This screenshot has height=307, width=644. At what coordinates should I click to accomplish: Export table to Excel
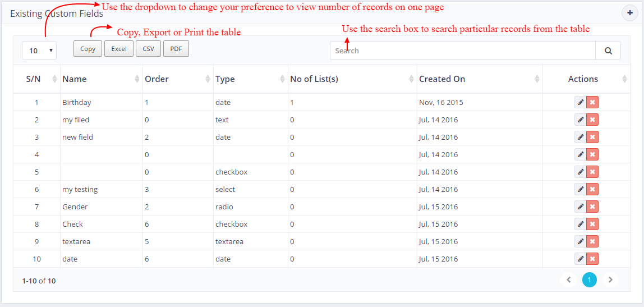(x=119, y=49)
